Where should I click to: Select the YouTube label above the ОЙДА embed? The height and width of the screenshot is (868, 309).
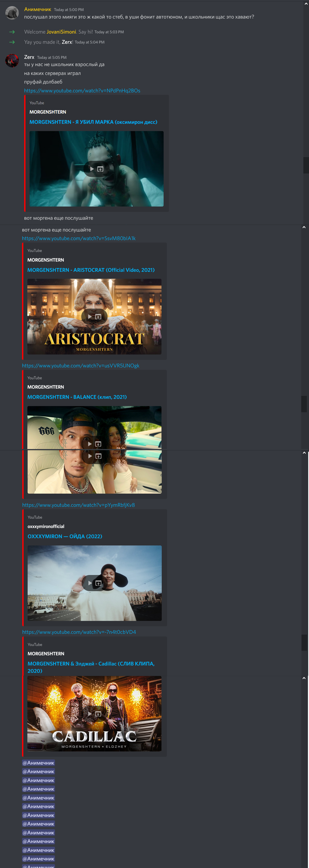pos(35,517)
